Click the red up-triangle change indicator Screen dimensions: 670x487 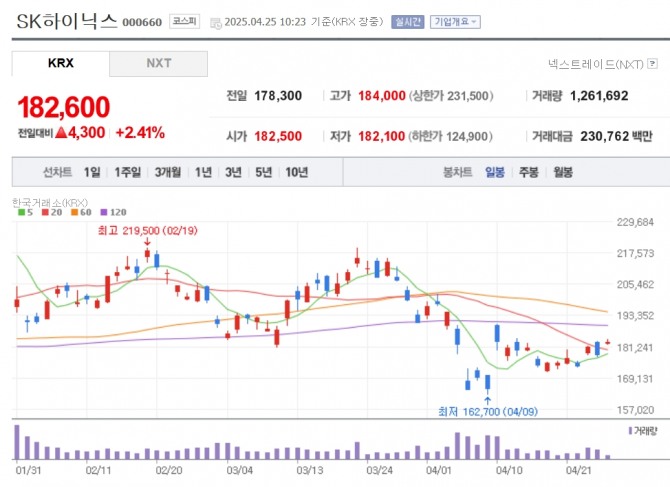tap(61, 133)
